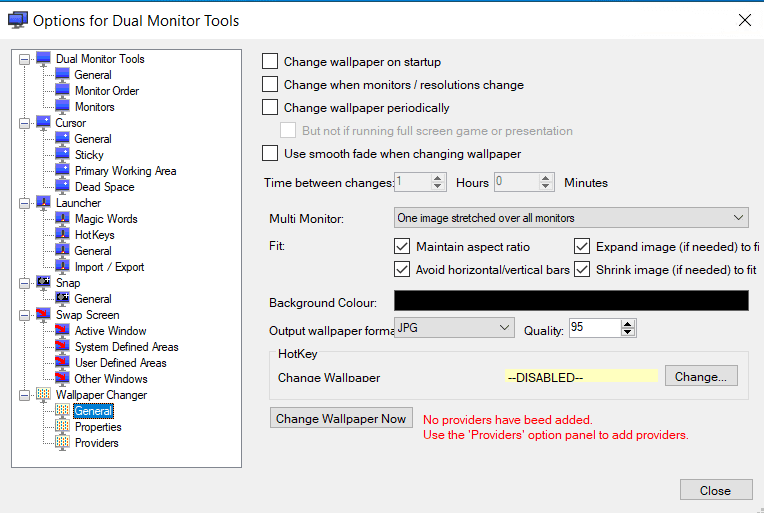This screenshot has width=764, height=513.
Task: Toggle Change wallpaper periodically checkbox
Action: tap(270, 108)
